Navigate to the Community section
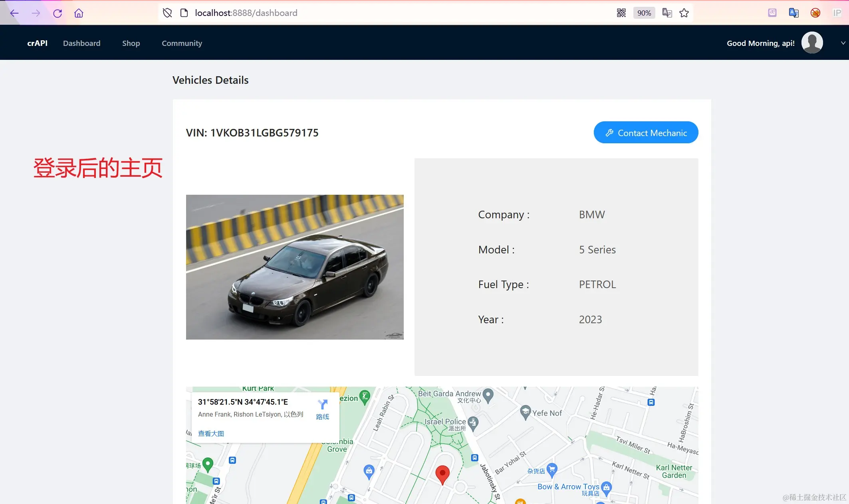 tap(182, 43)
